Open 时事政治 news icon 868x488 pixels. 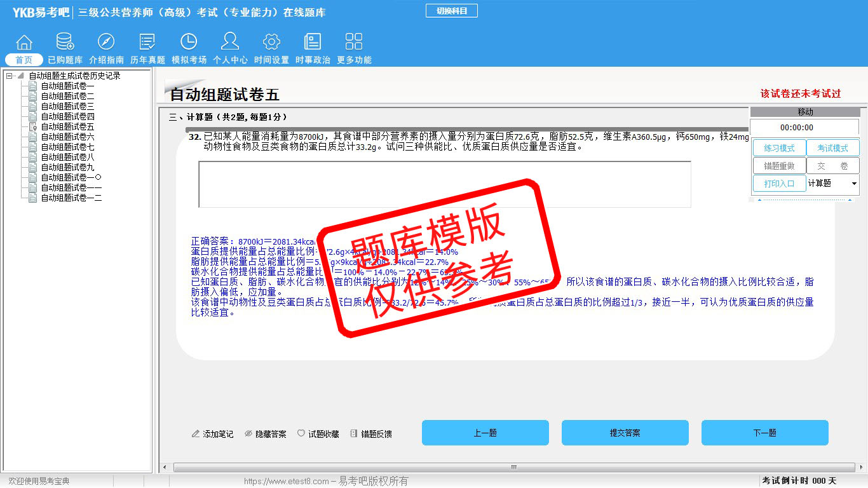(x=313, y=43)
